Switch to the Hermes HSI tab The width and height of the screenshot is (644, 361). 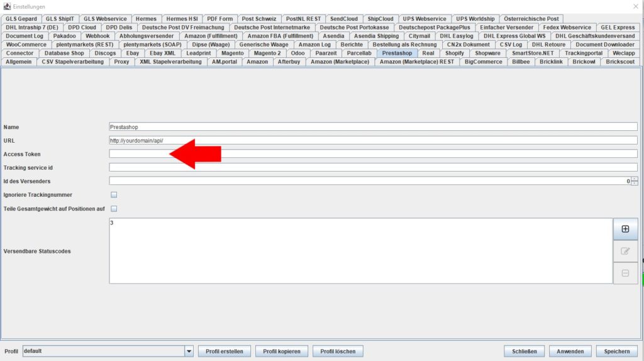[x=182, y=18]
